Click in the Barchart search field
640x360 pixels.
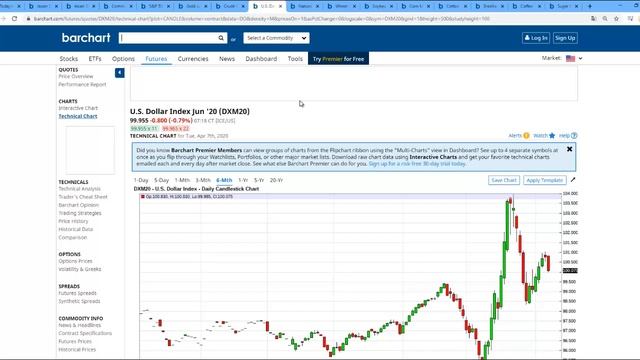click(168, 38)
